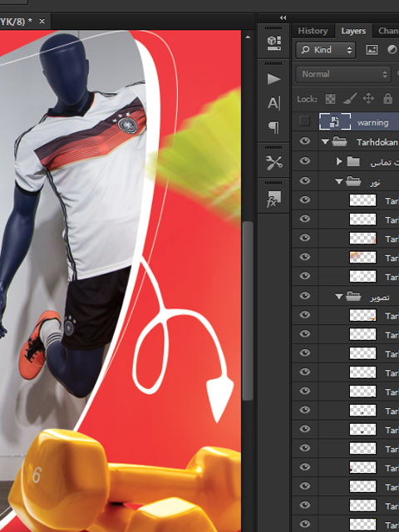Click first layer thumbnail in نور group
This screenshot has height=532, width=399.
coord(362,200)
